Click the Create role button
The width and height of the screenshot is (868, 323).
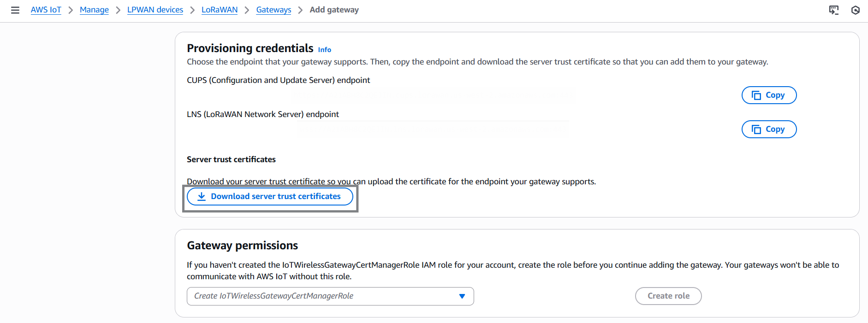coord(668,296)
